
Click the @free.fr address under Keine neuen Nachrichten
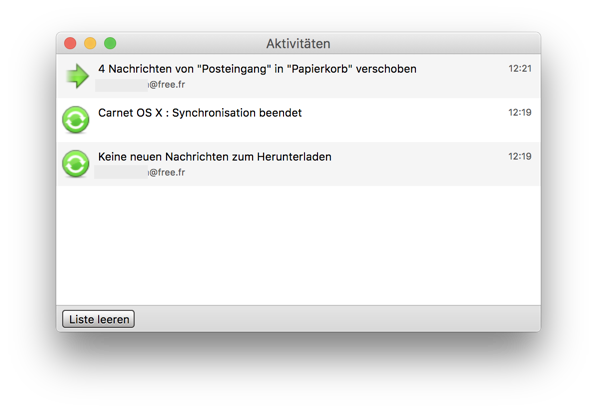click(167, 172)
